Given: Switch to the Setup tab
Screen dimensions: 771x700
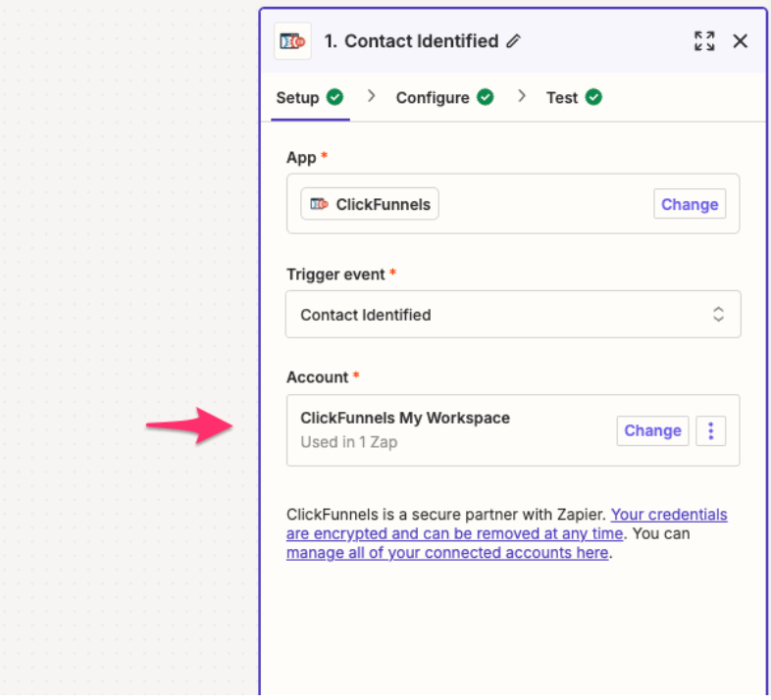Looking at the screenshot, I should point(297,98).
